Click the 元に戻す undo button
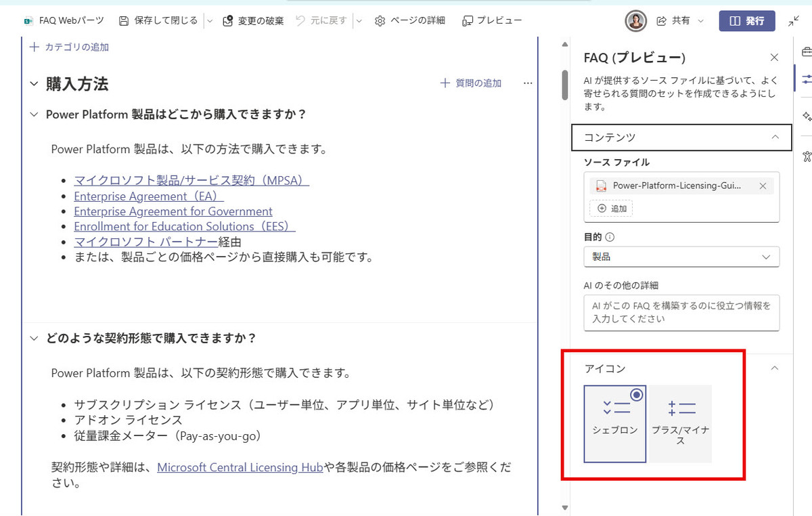812x516 pixels. (321, 21)
